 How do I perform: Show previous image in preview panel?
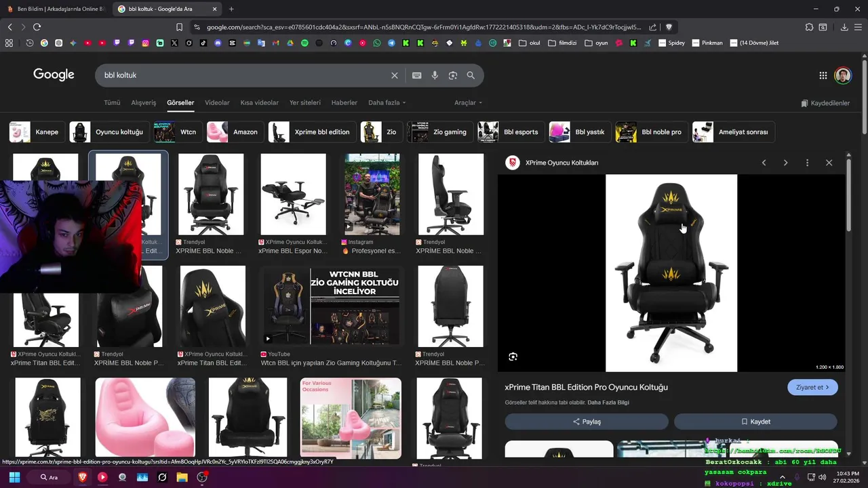[764, 163]
